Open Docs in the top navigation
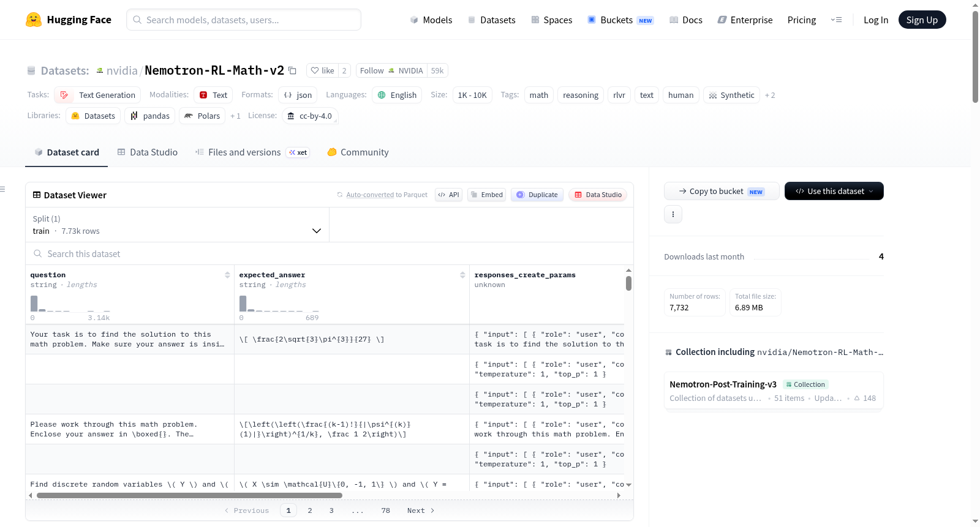 click(686, 20)
